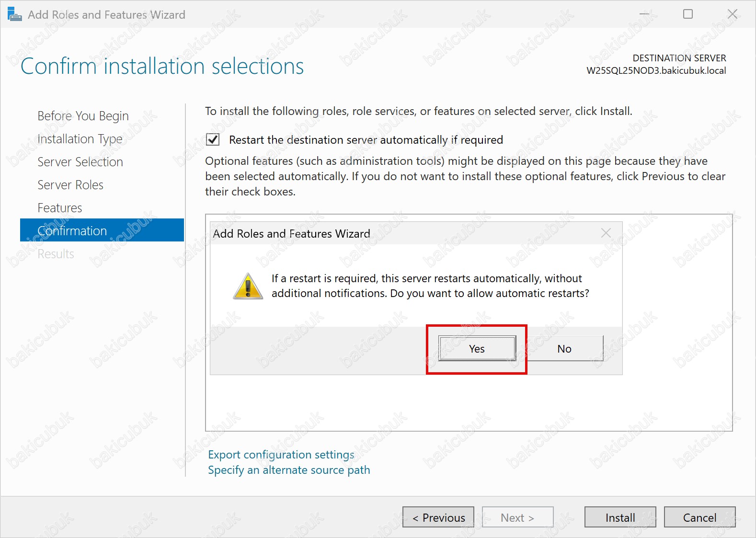Choose No in the restart dialog
Screen dimensions: 756x538
click(x=564, y=349)
